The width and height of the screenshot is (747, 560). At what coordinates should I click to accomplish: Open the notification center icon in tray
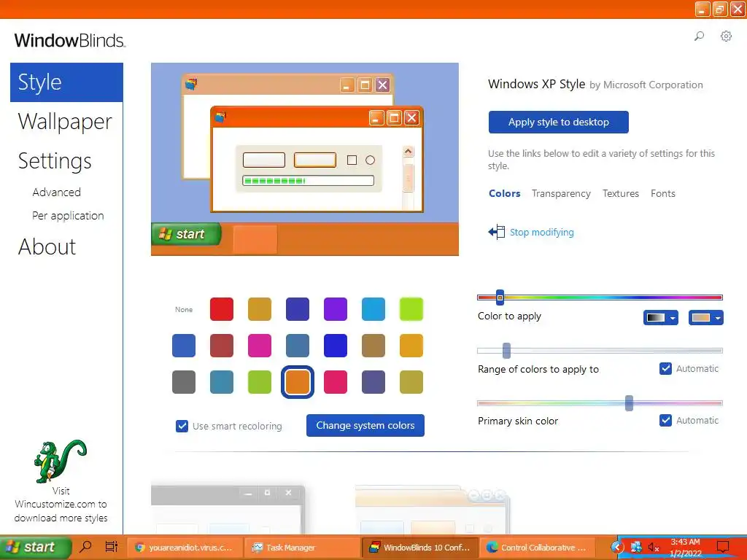(x=723, y=547)
